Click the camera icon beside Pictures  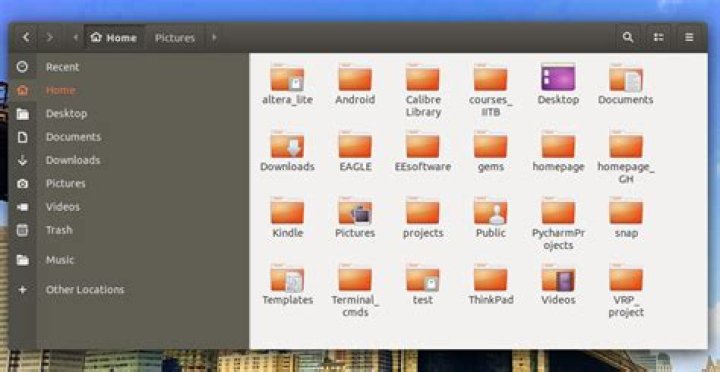point(22,184)
